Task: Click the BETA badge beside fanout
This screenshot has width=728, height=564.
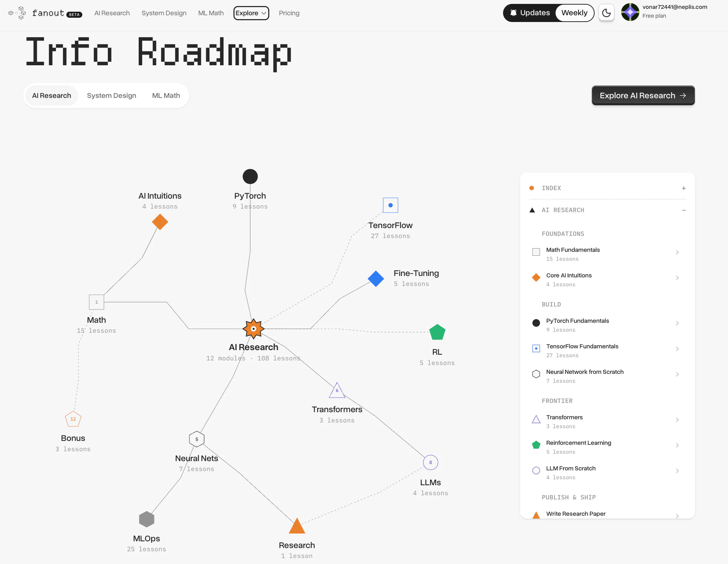Action: (x=74, y=15)
